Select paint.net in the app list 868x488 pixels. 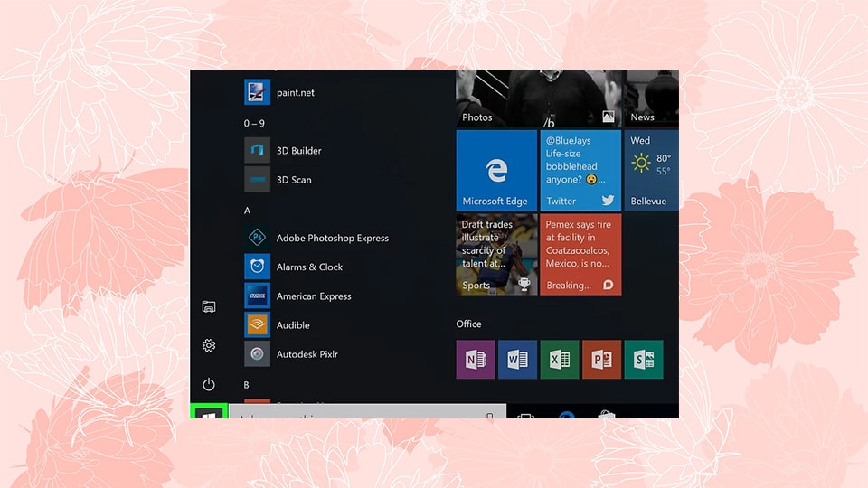coord(295,92)
